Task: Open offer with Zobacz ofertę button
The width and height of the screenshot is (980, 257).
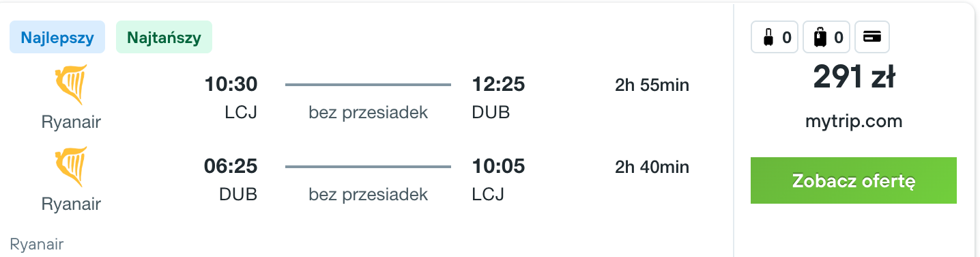Action: coord(854,181)
